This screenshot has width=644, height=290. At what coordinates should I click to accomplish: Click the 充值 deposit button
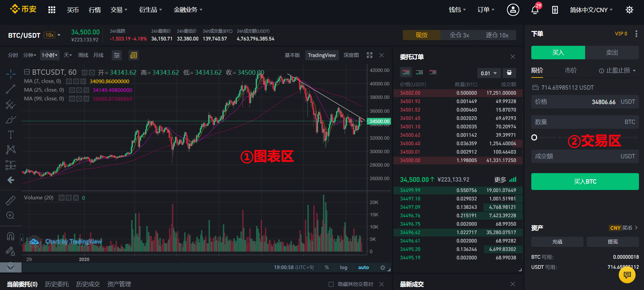click(557, 242)
